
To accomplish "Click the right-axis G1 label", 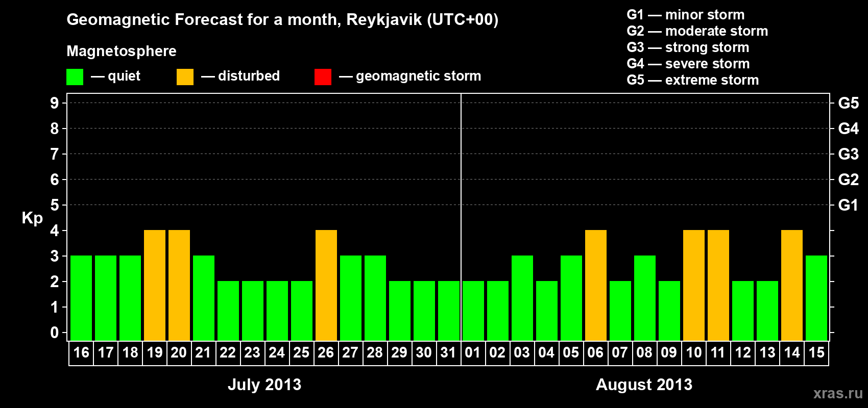I will coord(849,205).
